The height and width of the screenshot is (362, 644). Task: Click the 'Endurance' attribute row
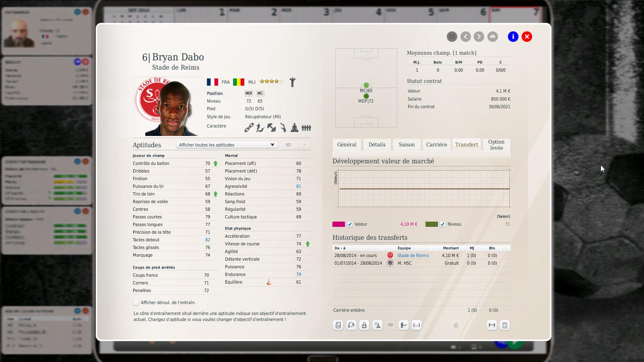pos(267,274)
